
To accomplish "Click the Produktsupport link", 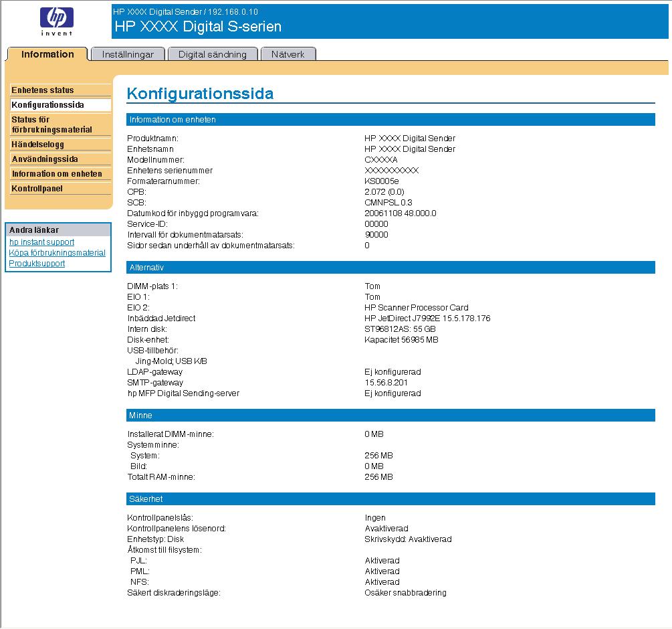I will [x=37, y=263].
